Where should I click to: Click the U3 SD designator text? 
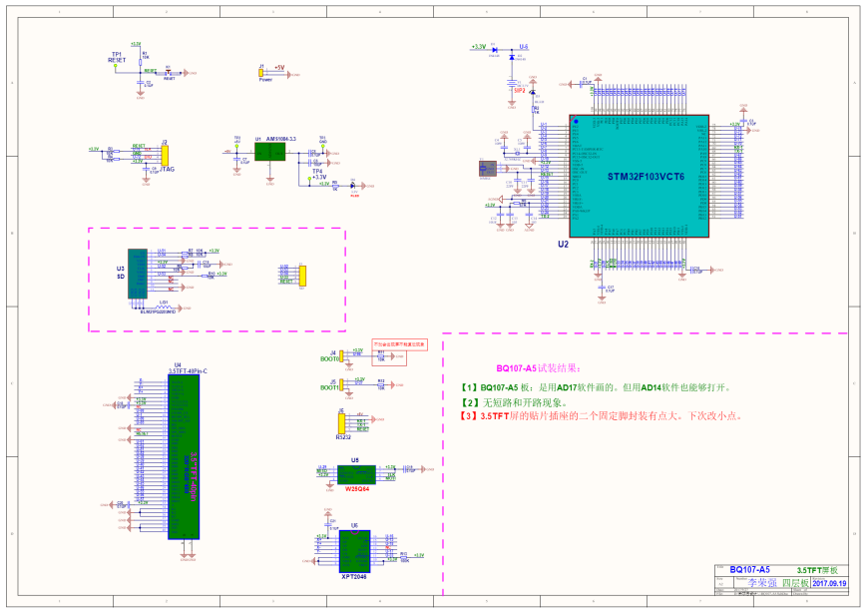click(x=121, y=273)
